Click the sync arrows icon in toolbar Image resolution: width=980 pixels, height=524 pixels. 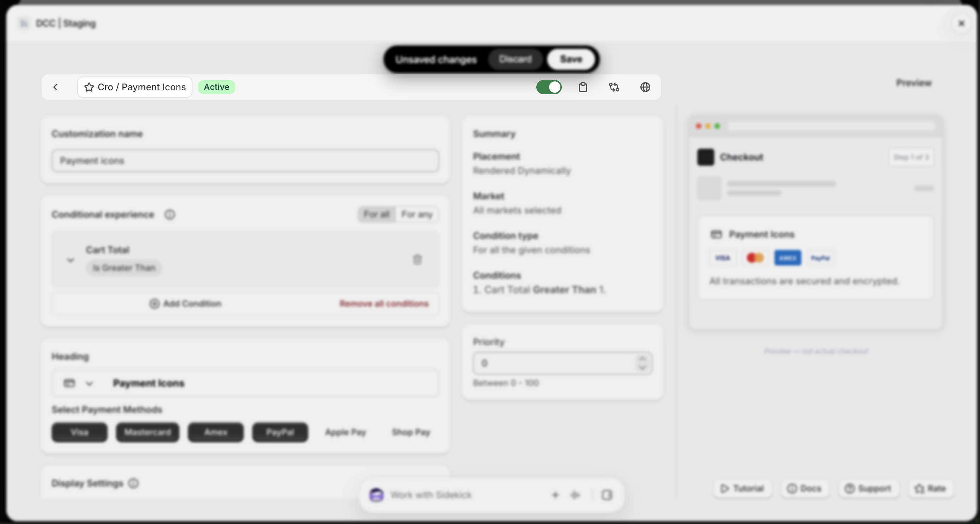tap(614, 87)
